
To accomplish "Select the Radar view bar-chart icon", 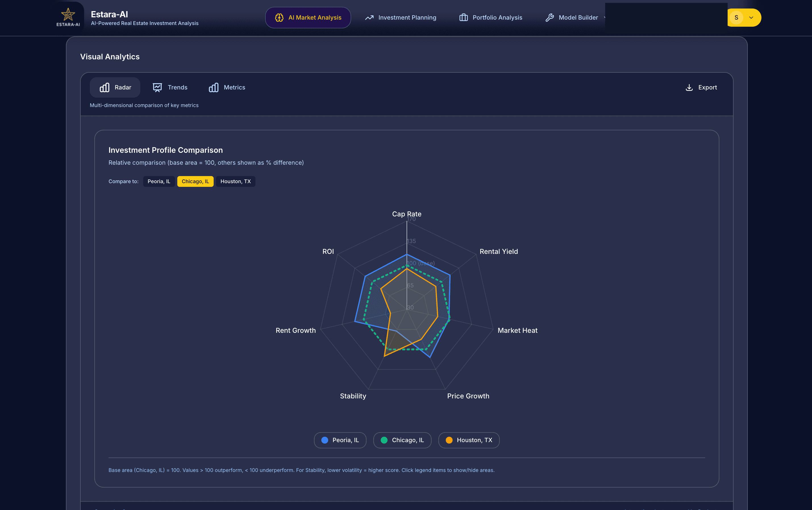I will [x=105, y=87].
